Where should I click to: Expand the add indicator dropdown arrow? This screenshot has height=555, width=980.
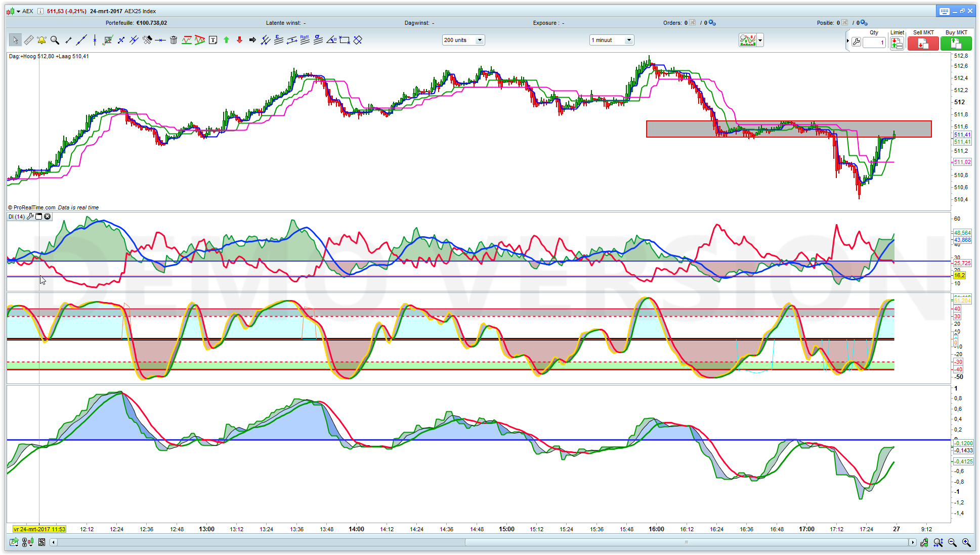760,40
